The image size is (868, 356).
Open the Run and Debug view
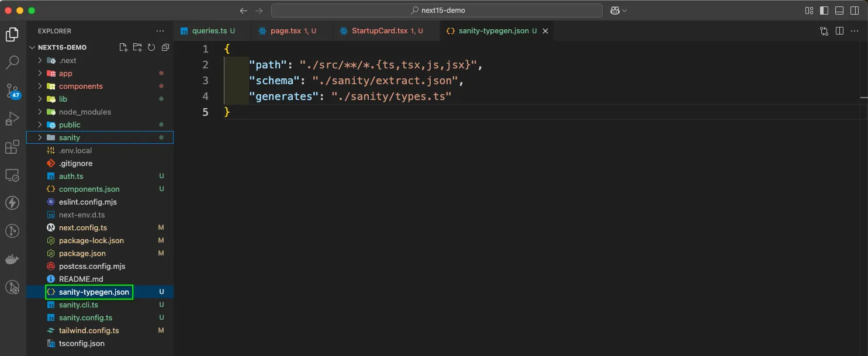(12, 119)
